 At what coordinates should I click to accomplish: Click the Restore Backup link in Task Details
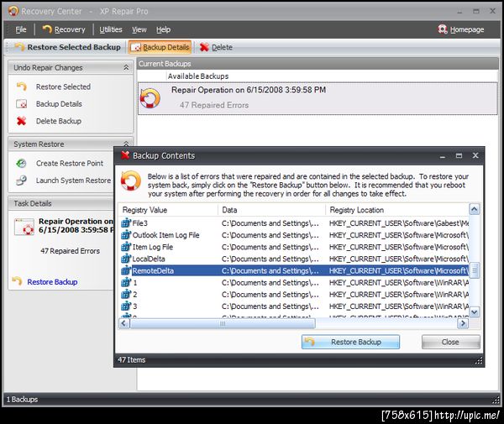52,282
